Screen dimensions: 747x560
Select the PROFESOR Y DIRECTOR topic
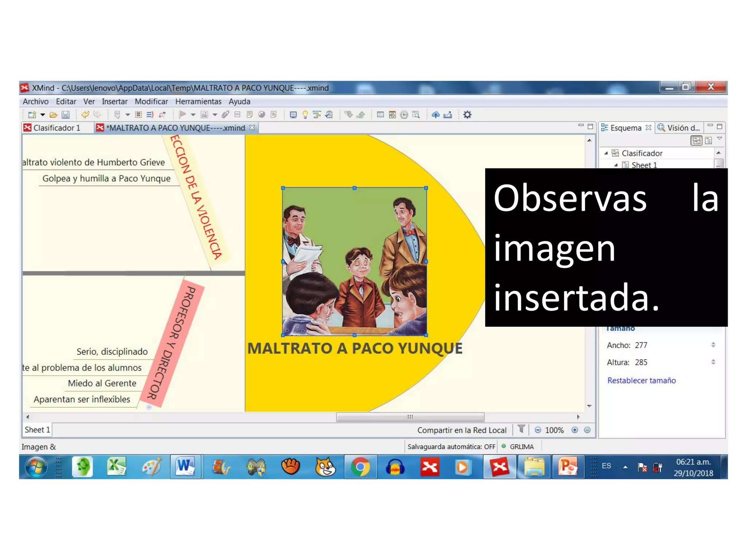[x=173, y=343]
